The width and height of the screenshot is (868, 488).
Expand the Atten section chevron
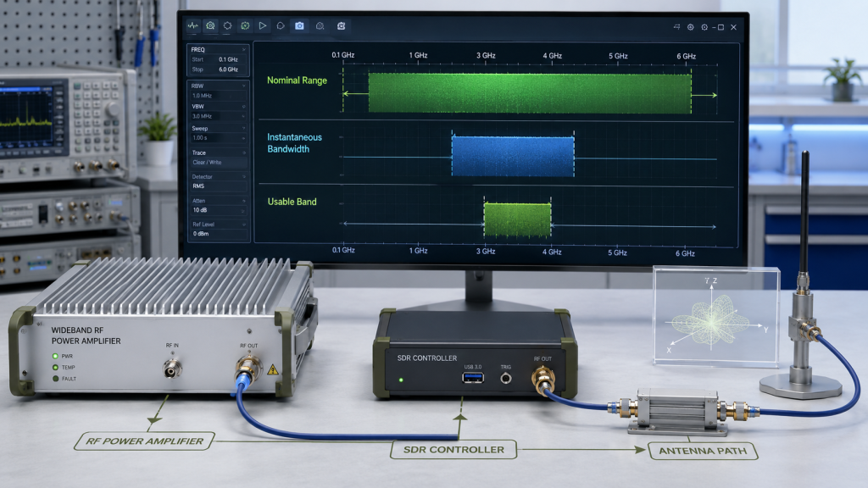coord(243,200)
